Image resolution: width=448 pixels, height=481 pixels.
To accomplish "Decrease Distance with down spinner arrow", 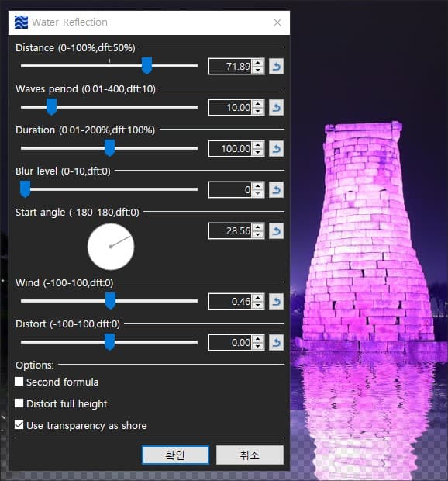I will (x=258, y=70).
